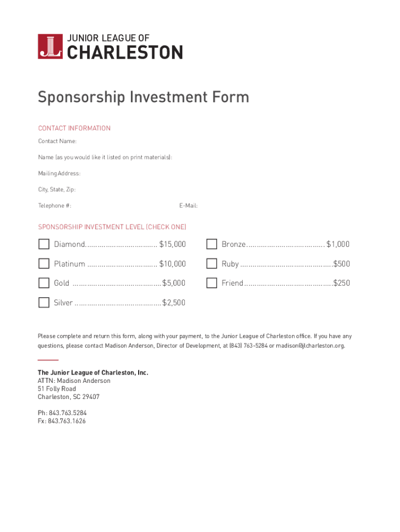Viewport: 400px width, 532px height.
Task: Tick the Ruby $500 checkbox
Action: tap(211, 263)
